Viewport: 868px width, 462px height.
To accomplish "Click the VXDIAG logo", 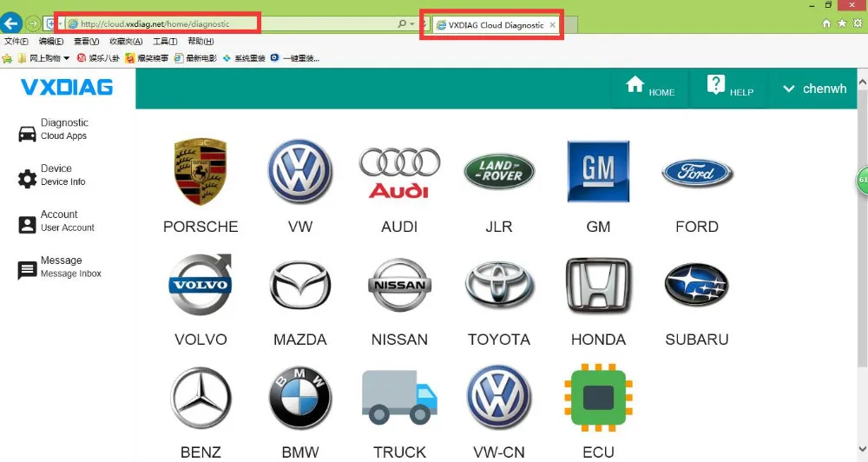I will click(67, 87).
